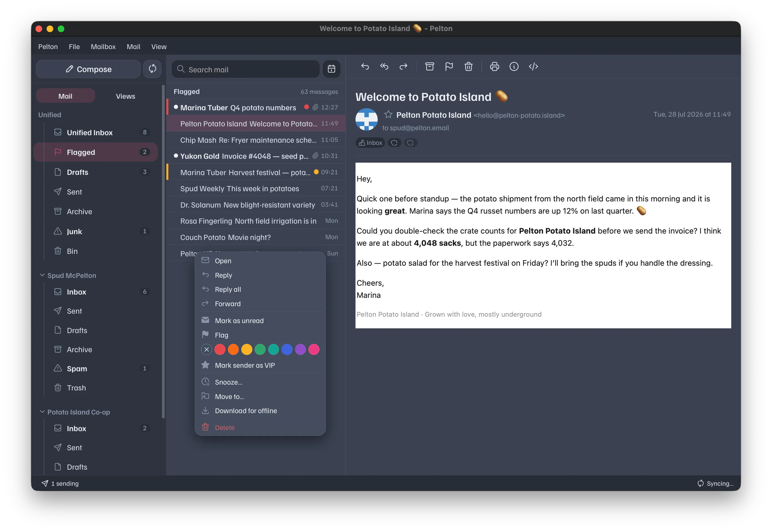This screenshot has width=772, height=532.
Task: Open the Bin folder
Action: (96, 251)
